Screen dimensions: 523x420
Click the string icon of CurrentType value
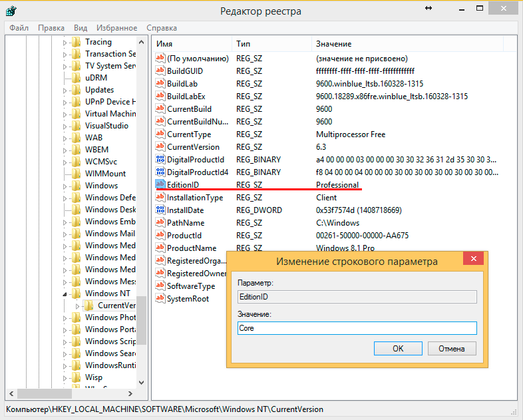(160, 134)
